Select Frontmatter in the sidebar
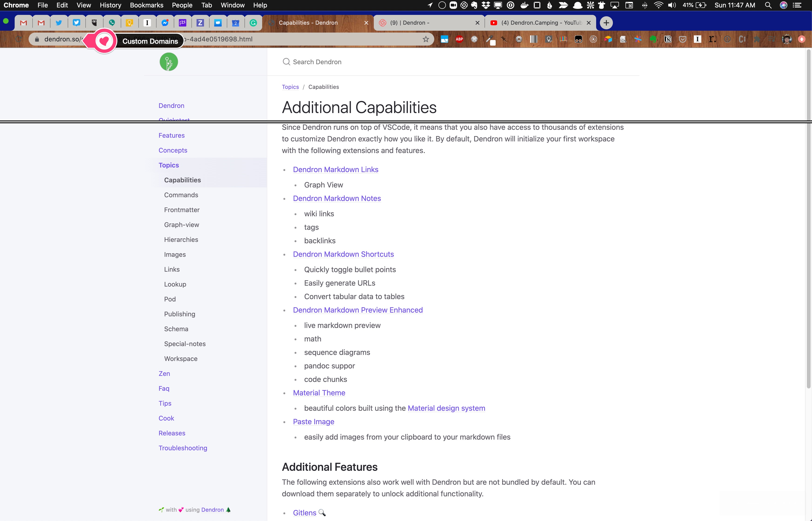The image size is (812, 521). 182,210
